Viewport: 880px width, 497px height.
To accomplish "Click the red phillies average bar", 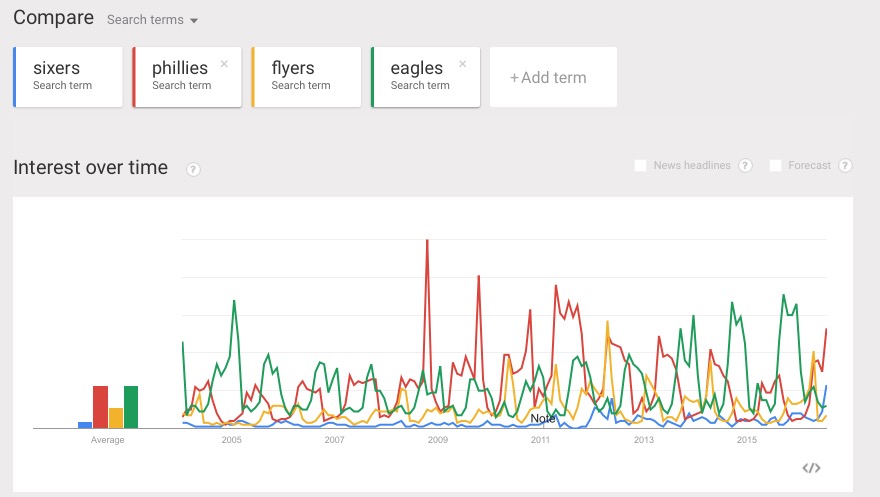I will coord(100,407).
